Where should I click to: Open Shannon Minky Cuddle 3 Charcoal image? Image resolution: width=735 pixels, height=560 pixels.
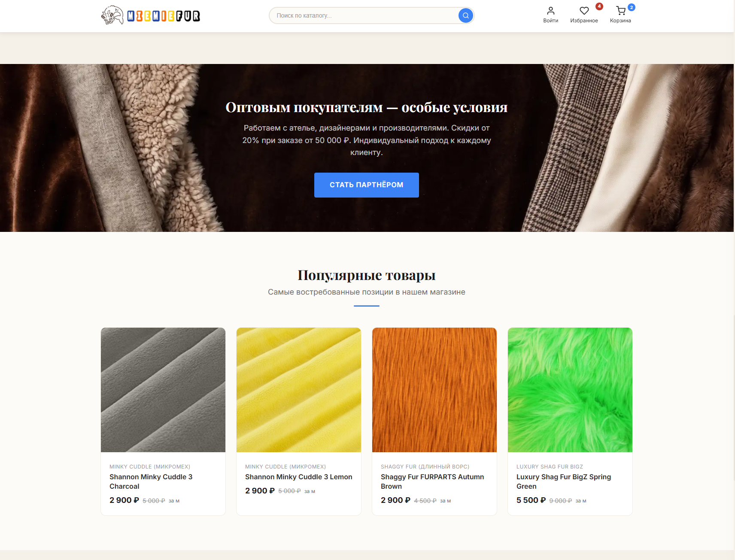coord(163,390)
